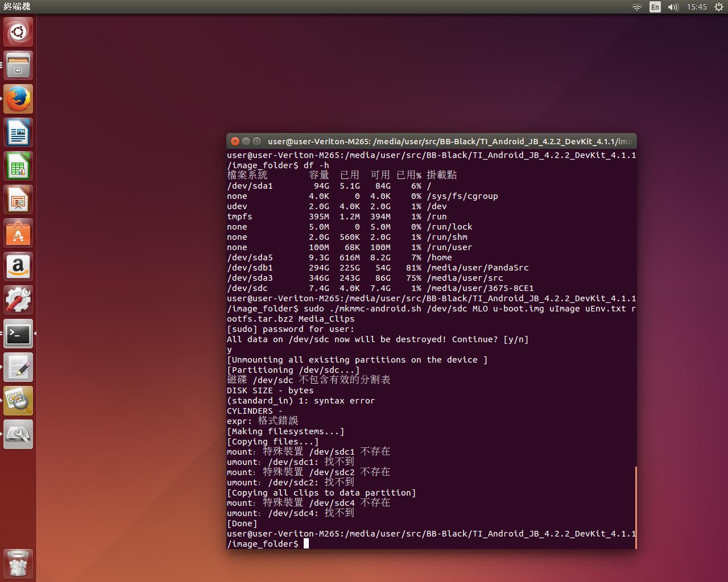Click the terminal window title bar
The image size is (728, 582).
pos(432,141)
